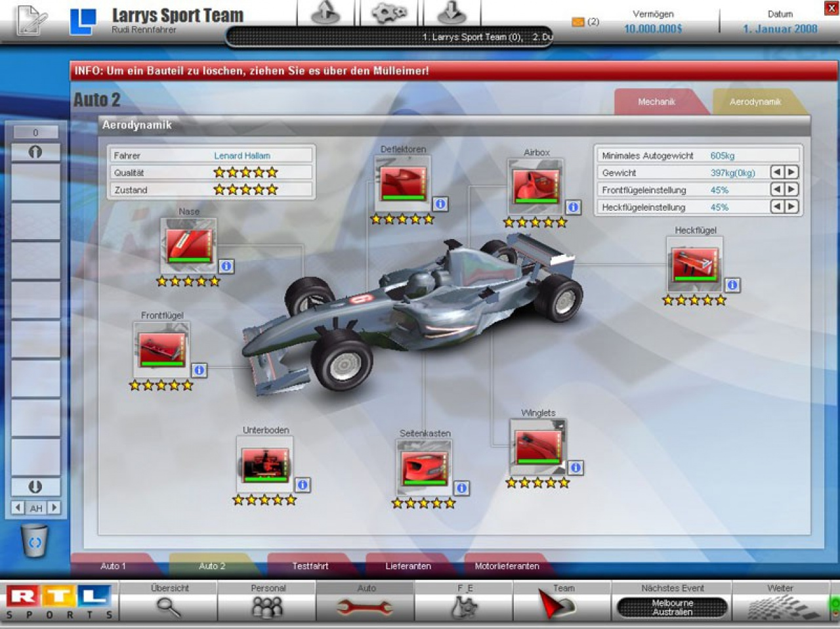Click the date 1. Januar 2008
Viewport: 840px width, 629px height.
tap(780, 29)
